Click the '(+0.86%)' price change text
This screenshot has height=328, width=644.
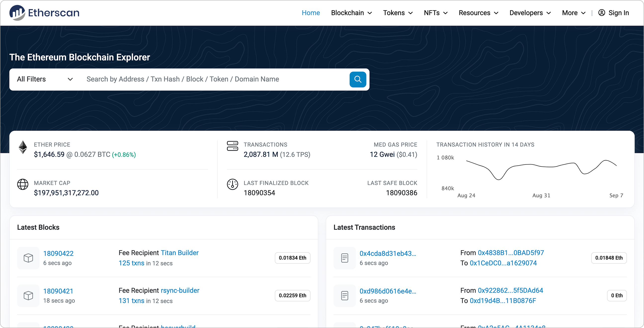click(124, 155)
